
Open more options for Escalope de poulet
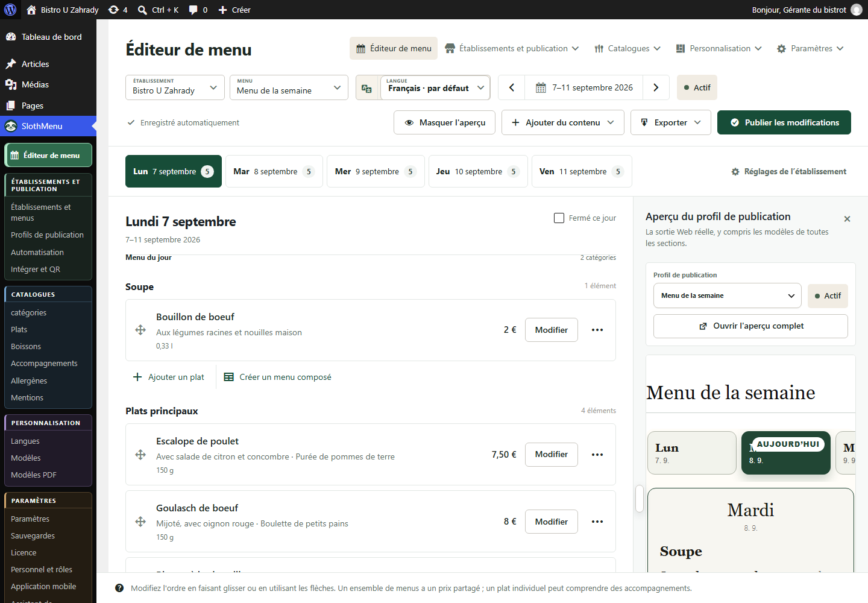pos(597,455)
